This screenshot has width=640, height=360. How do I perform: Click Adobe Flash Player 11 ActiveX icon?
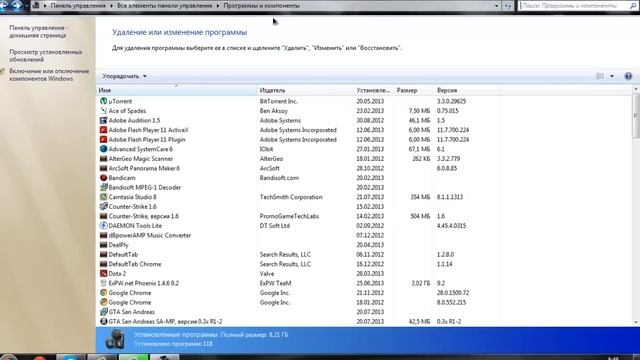coord(104,130)
